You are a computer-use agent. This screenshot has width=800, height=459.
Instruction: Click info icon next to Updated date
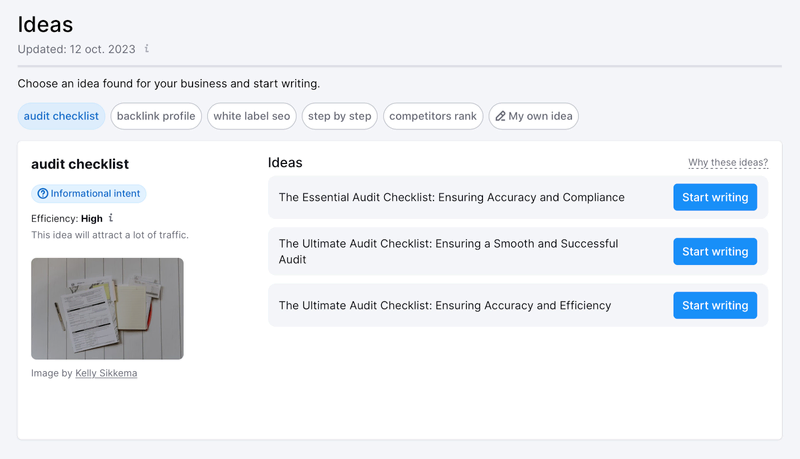(146, 48)
